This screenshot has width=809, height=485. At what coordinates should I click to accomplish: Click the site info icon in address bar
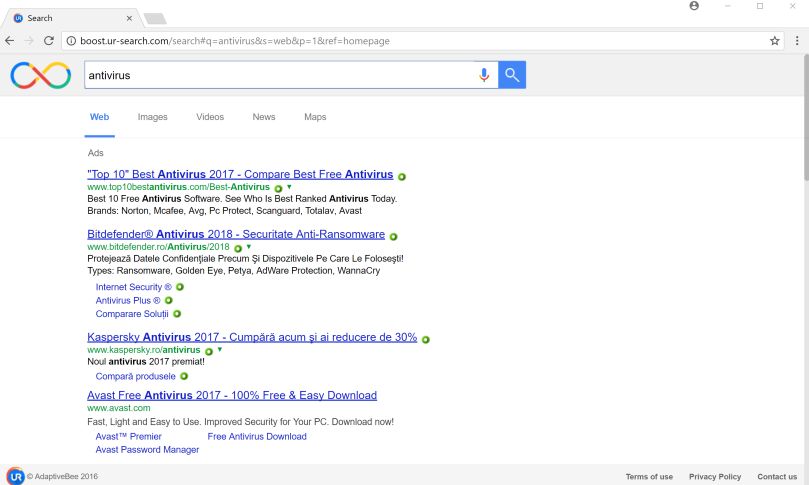pos(71,41)
